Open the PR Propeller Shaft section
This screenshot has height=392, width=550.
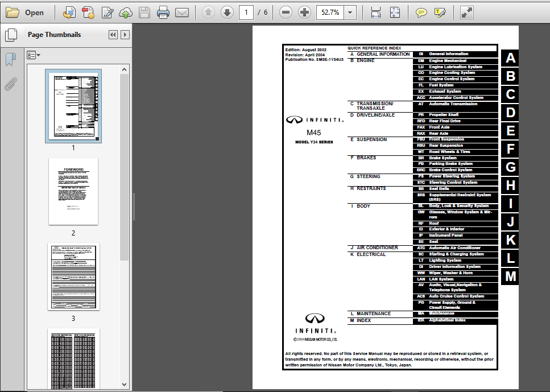[x=455, y=115]
